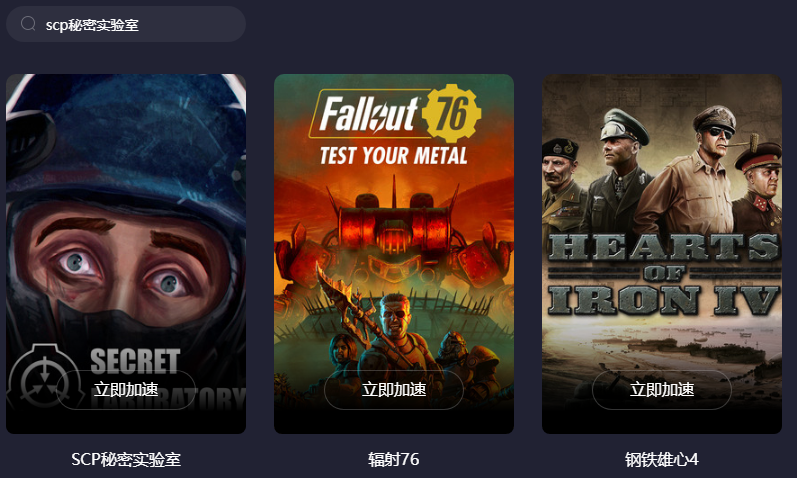Click the beach landscape under Iron IV text

click(x=662, y=351)
